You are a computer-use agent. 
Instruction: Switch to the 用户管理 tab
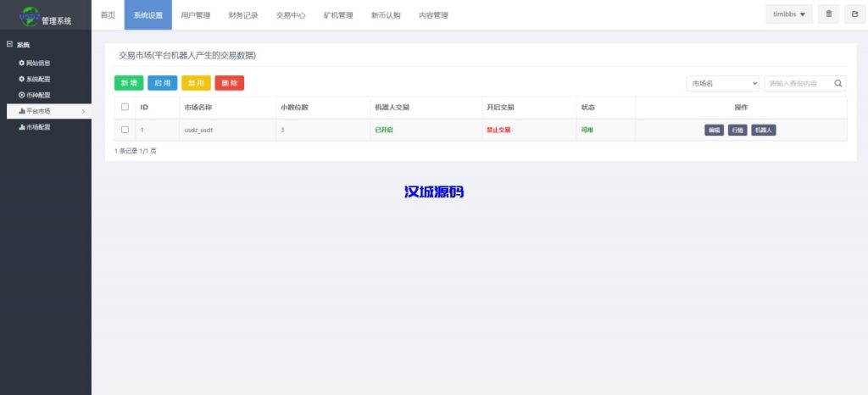point(196,15)
